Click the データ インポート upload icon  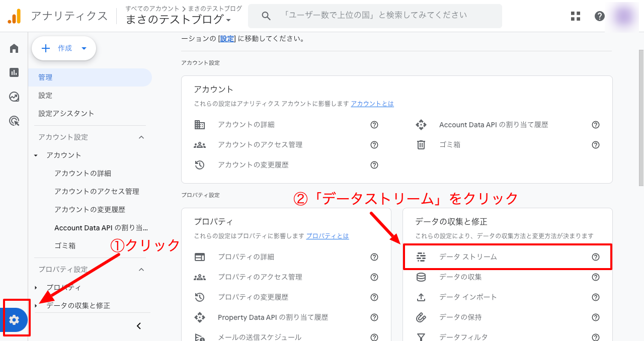click(x=421, y=297)
